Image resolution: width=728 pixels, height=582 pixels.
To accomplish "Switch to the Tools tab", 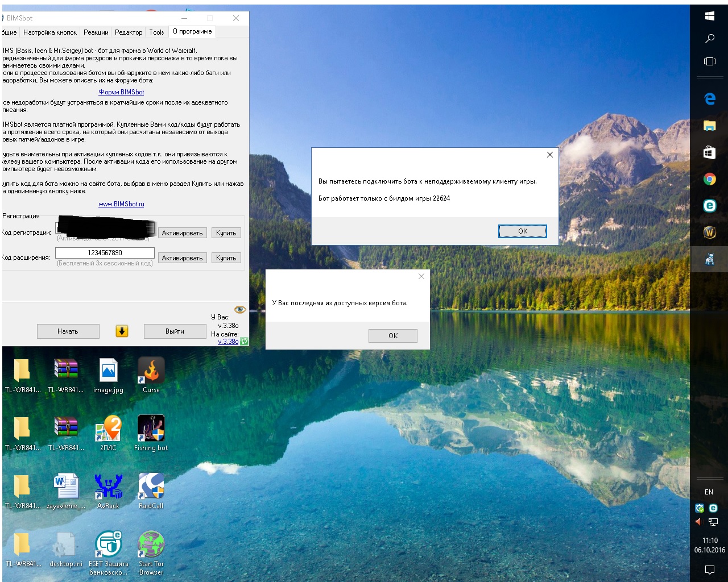I will click(156, 32).
